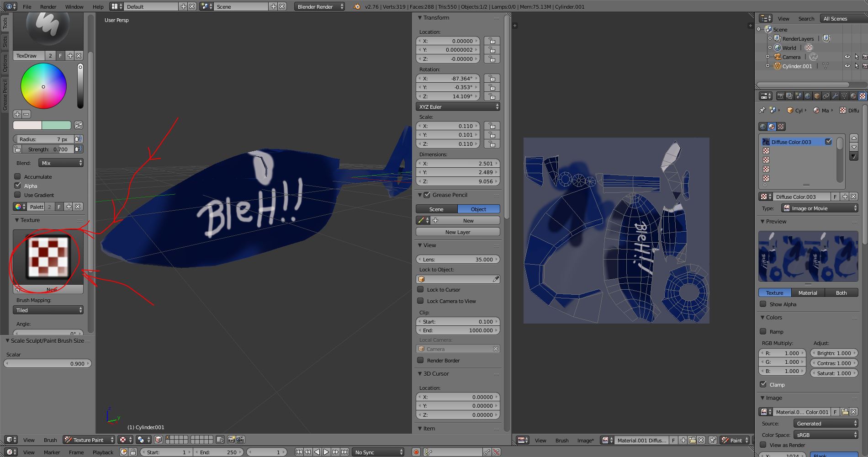Open the Render properties tab (camera icon)

click(781, 96)
